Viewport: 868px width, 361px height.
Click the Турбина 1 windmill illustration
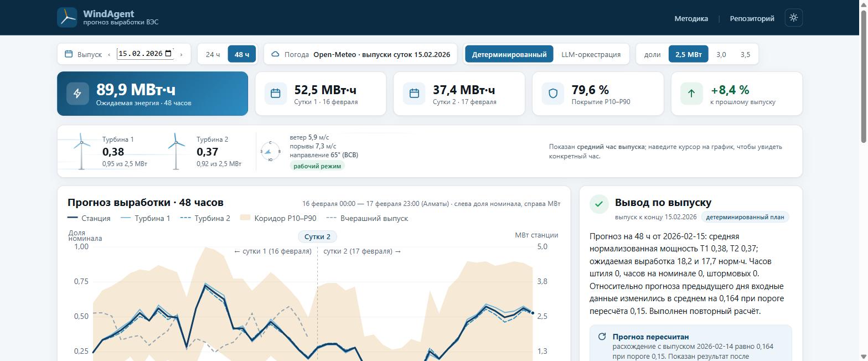coord(81,151)
